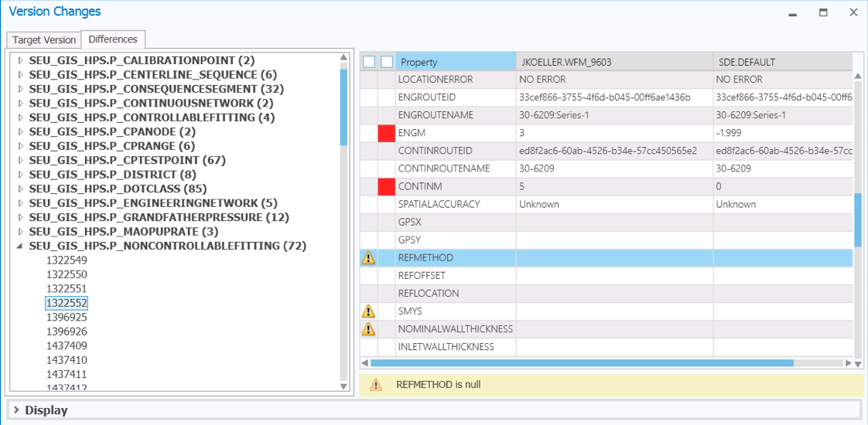Click the tree list vertical scrollbar thumb
The height and width of the screenshot is (425, 868).
(343, 107)
